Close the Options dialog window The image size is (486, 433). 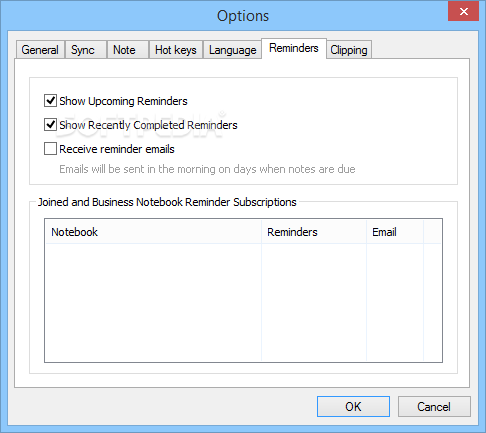point(464,12)
